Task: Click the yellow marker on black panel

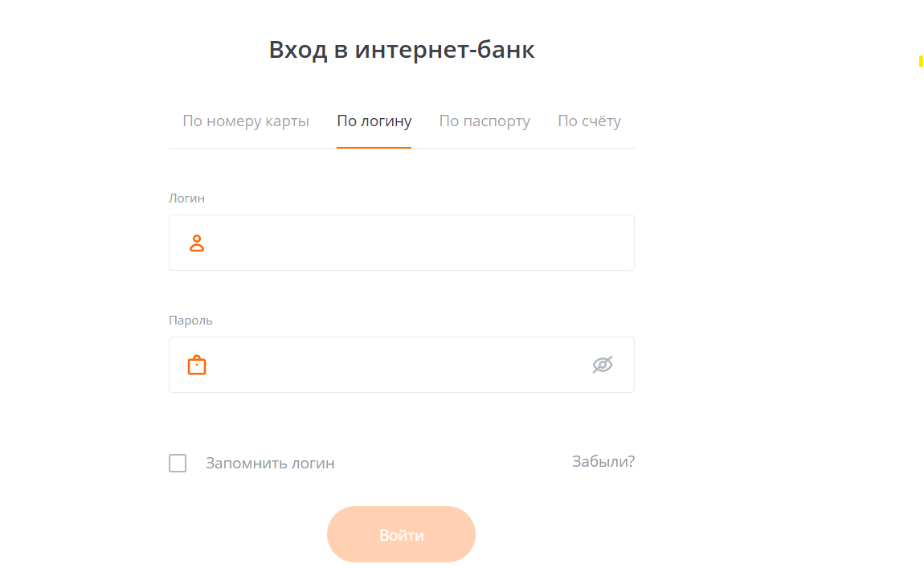Action: click(x=921, y=61)
